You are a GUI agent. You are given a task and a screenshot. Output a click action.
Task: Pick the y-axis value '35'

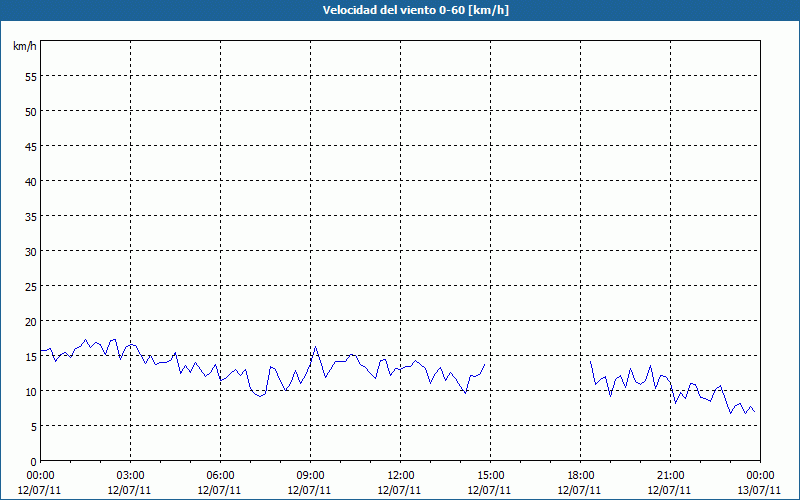(x=31, y=217)
